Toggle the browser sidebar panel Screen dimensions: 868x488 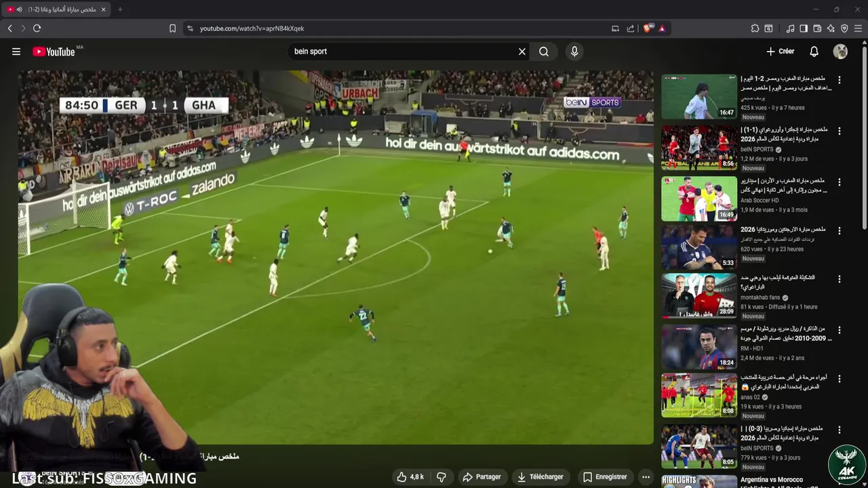[x=804, y=28]
